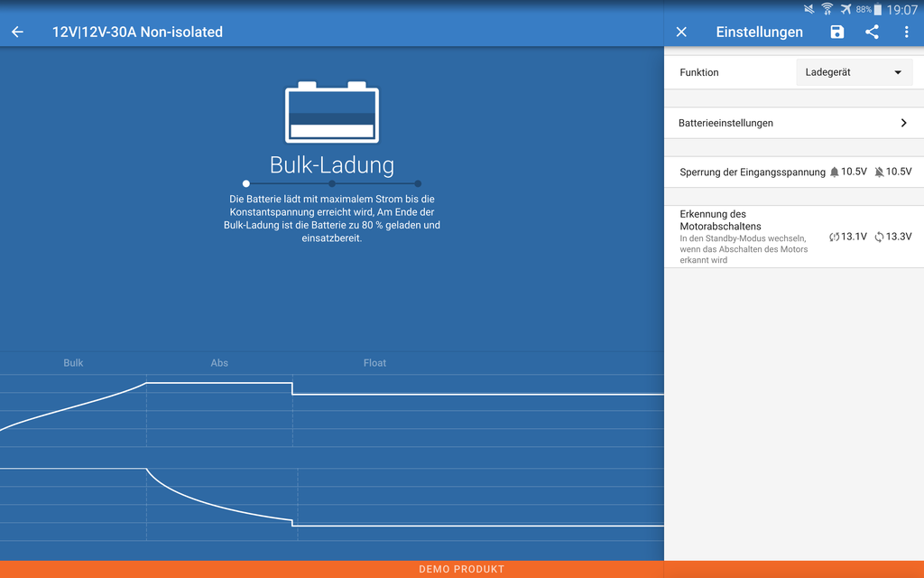Save settings with the floppy disk icon

836,32
